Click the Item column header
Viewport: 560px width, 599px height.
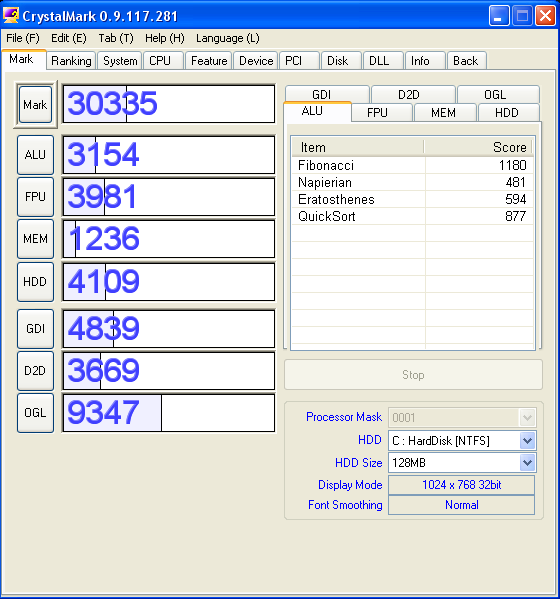[358, 147]
